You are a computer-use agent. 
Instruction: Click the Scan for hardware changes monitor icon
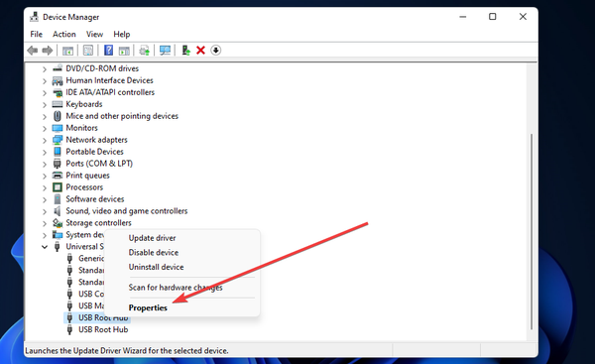coord(165,51)
